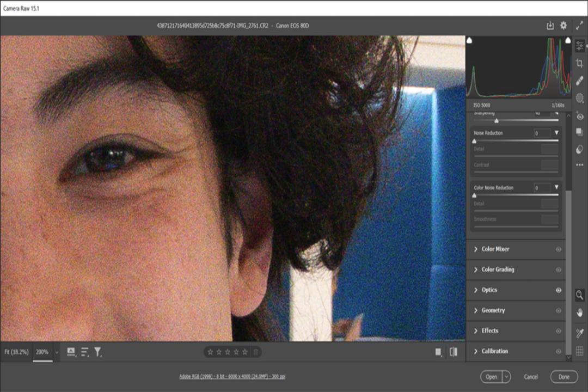588x392 pixels.
Task: Open the Masking tool
Action: pyautogui.click(x=580, y=99)
